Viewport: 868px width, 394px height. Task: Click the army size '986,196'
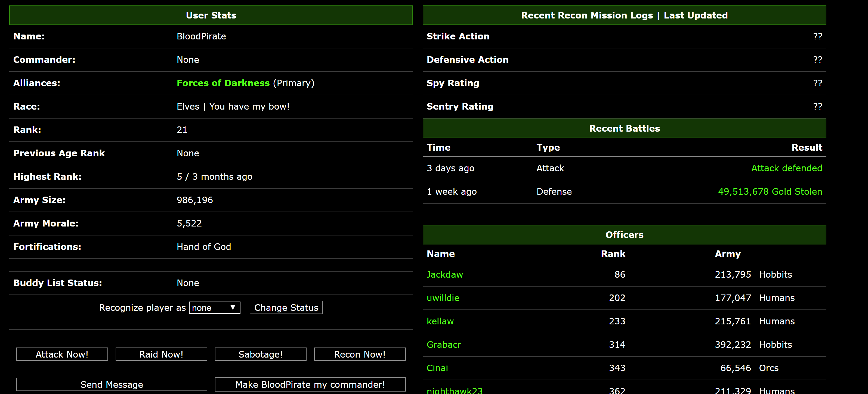[x=195, y=200]
